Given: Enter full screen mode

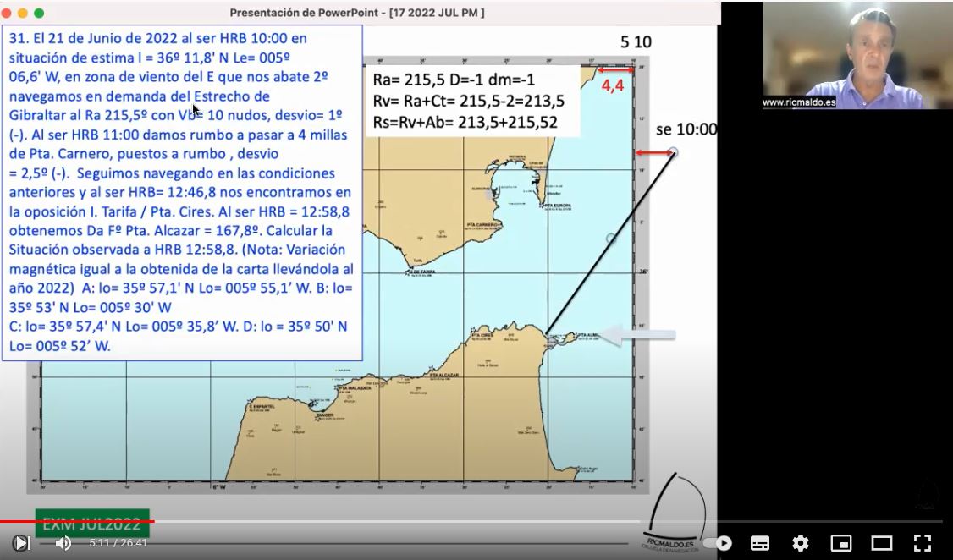Looking at the screenshot, I should click(x=923, y=543).
